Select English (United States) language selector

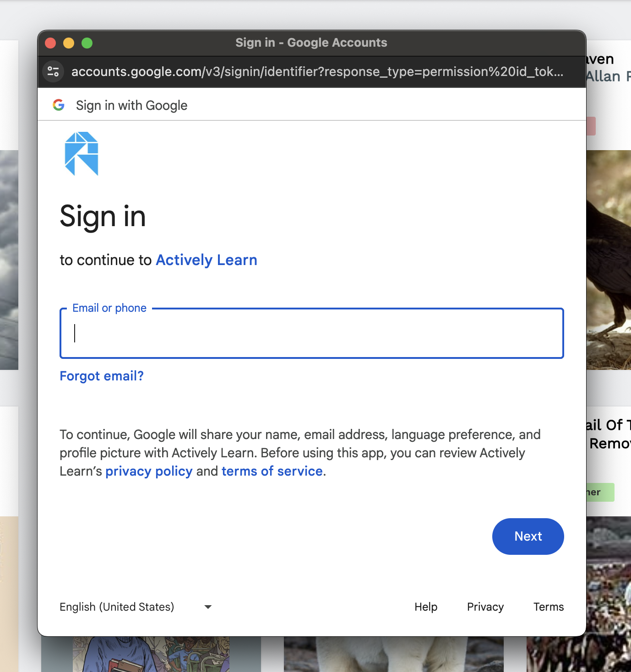[x=136, y=607]
